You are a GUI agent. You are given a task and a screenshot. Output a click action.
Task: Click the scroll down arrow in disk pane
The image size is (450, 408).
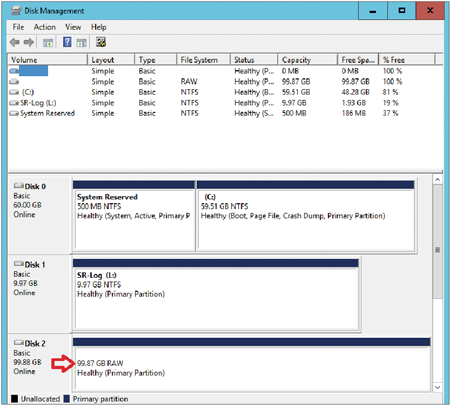click(438, 387)
